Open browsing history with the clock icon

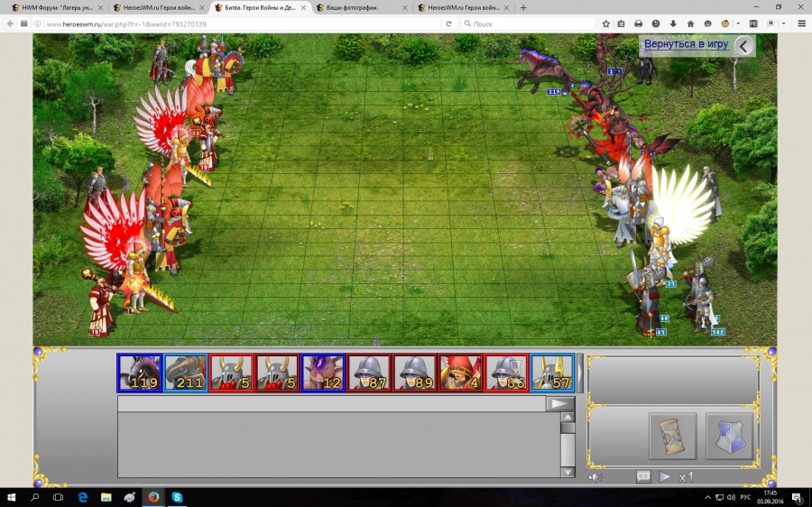pyautogui.click(x=656, y=23)
